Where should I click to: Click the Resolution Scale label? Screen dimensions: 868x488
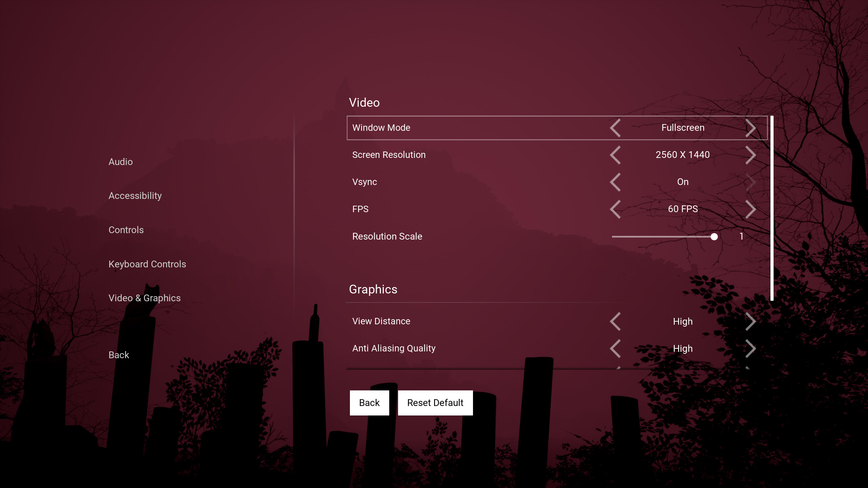[387, 236]
